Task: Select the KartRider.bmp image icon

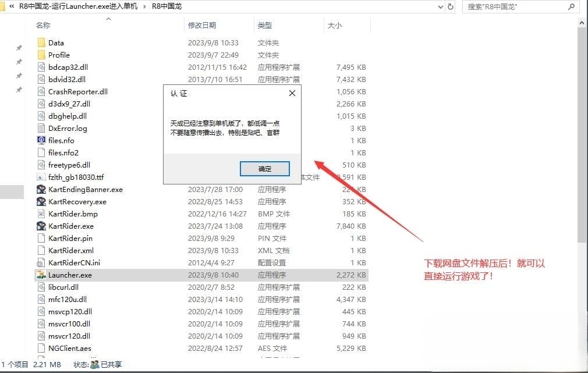Action: click(41, 214)
